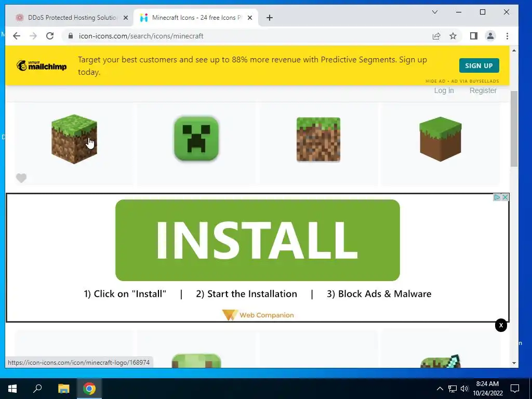
Task: Open the diamond sword grass icon
Action: (x=441, y=361)
